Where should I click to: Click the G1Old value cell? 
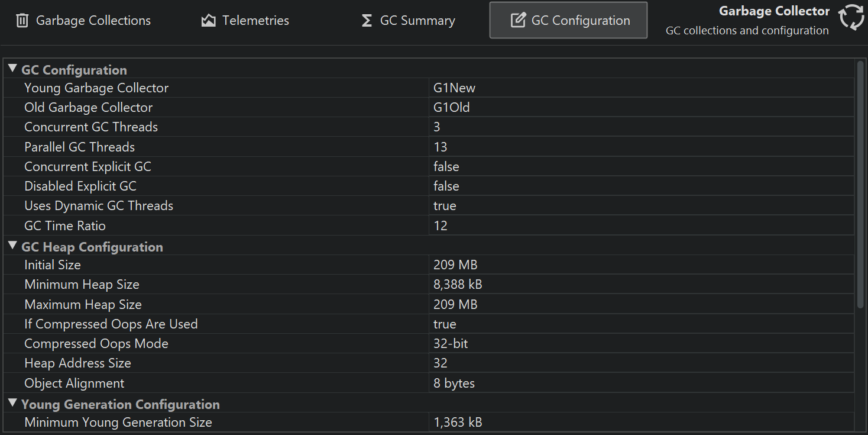coord(452,108)
